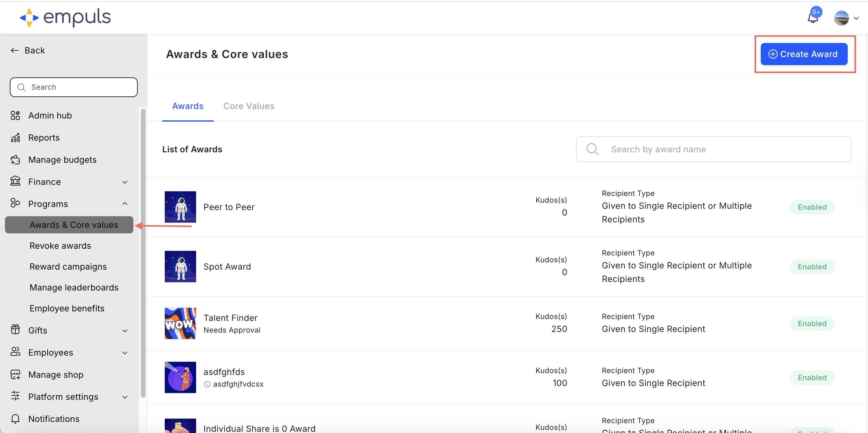This screenshot has width=868, height=433.
Task: Click Given to Single Recipient for Talent Finder
Action: [x=653, y=329]
